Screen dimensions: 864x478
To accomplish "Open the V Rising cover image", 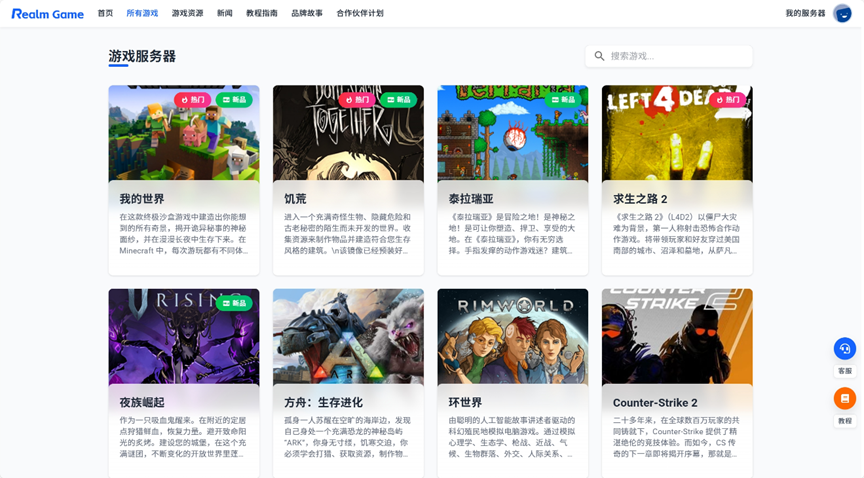I will click(184, 336).
